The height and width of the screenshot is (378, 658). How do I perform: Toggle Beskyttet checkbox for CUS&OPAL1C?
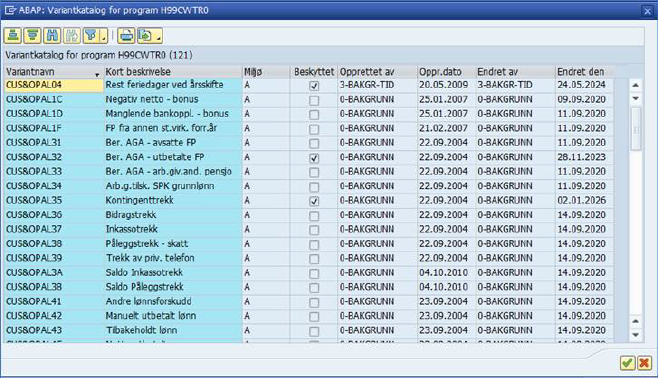pos(314,100)
